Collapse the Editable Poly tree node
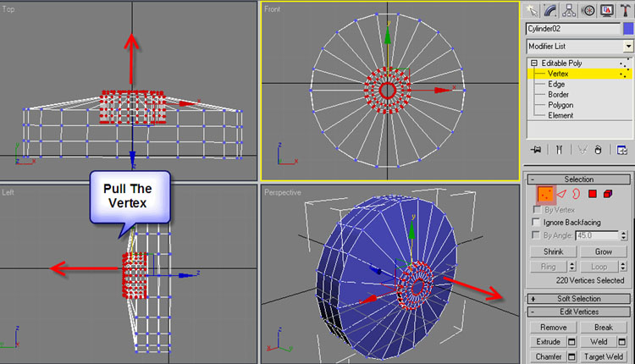The image size is (635, 364). tap(534, 63)
